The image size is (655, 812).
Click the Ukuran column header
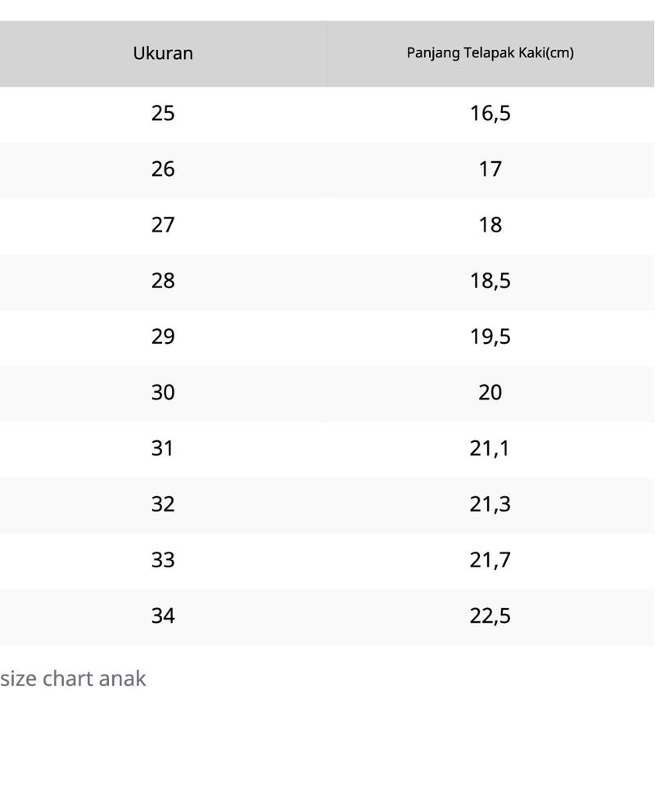click(163, 53)
